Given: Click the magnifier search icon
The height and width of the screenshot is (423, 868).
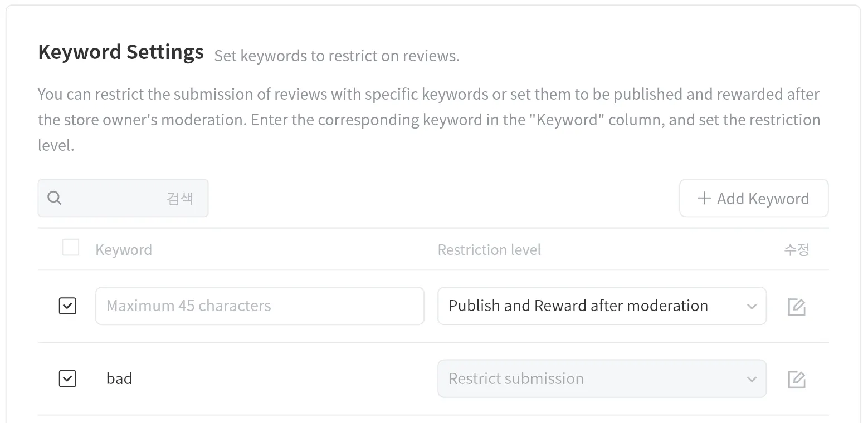Looking at the screenshot, I should 55,198.
